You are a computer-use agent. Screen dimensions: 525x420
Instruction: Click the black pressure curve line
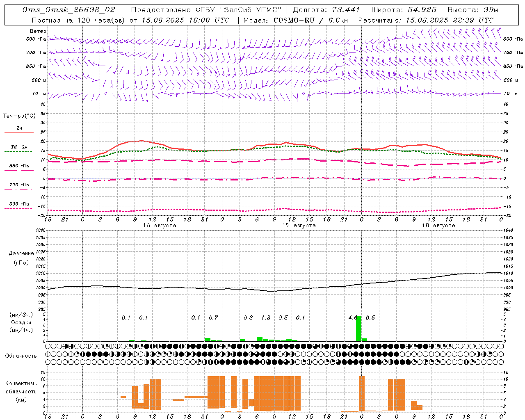pos(274,291)
